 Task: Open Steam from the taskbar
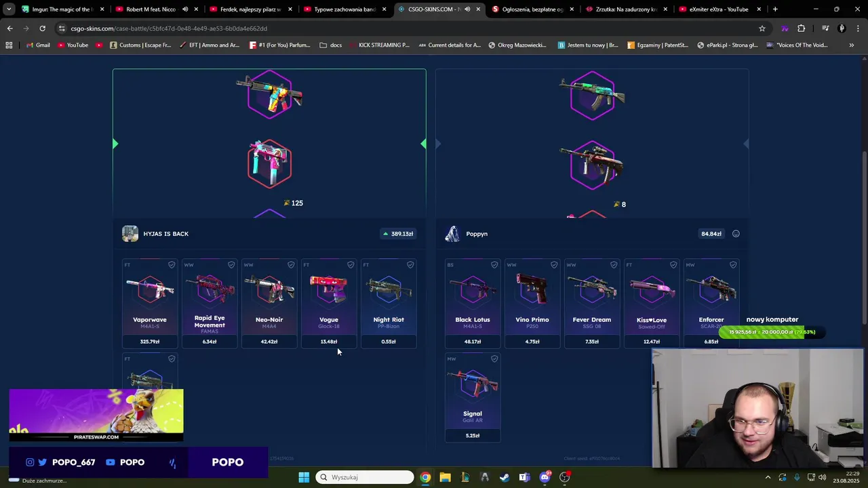(505, 477)
